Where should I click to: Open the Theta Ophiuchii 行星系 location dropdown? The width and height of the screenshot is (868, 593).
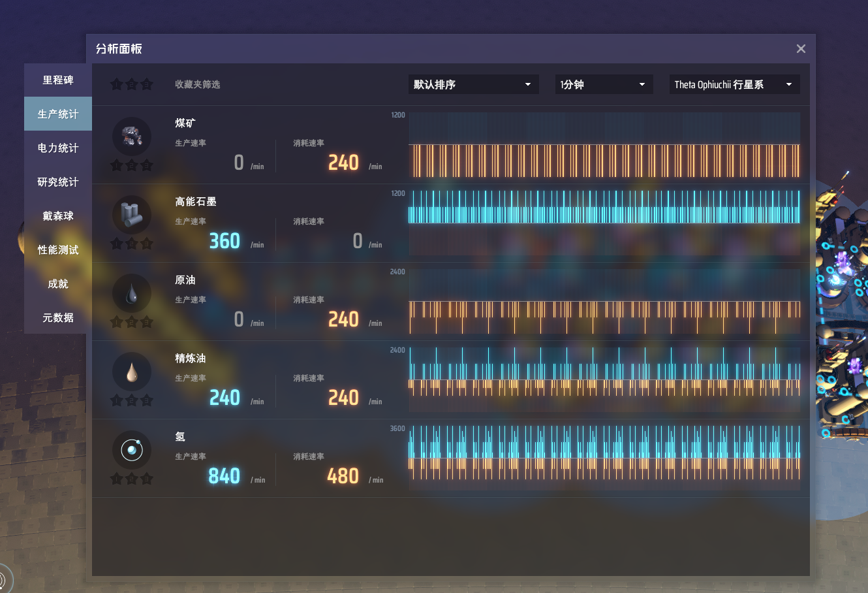tap(734, 84)
